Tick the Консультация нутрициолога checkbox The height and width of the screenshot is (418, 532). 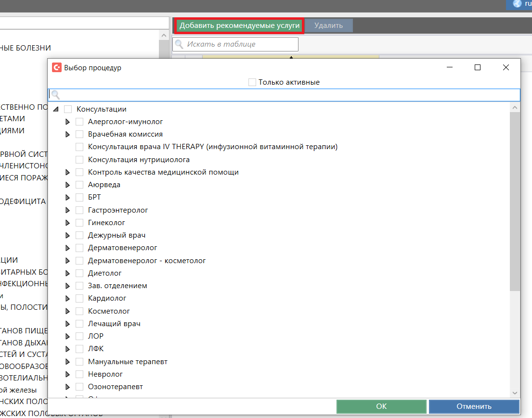tap(79, 160)
